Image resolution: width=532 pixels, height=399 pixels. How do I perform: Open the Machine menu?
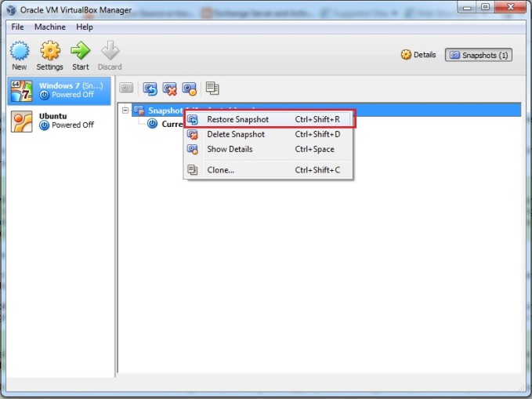[50, 27]
